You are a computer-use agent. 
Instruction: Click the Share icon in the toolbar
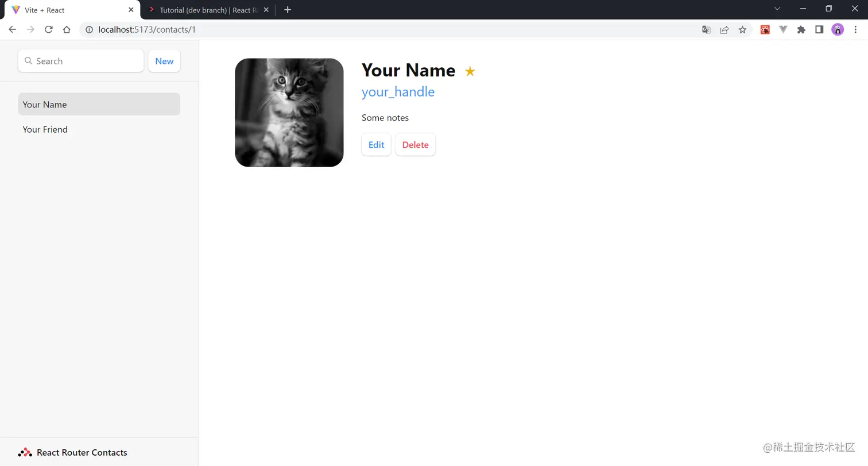(724, 29)
